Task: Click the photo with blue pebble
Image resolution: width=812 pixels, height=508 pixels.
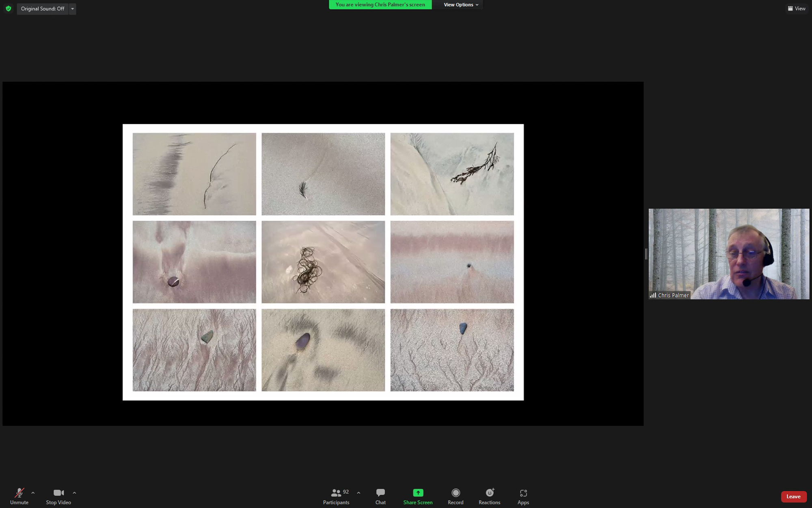Action: click(x=452, y=350)
